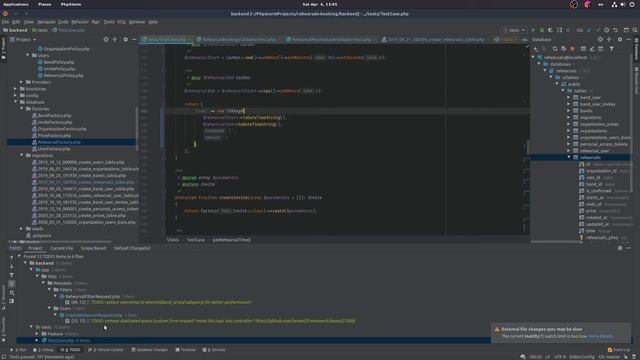Screen dimensions: 640x360
Task: Open the Database vertical tool window tab
Action: (636, 49)
